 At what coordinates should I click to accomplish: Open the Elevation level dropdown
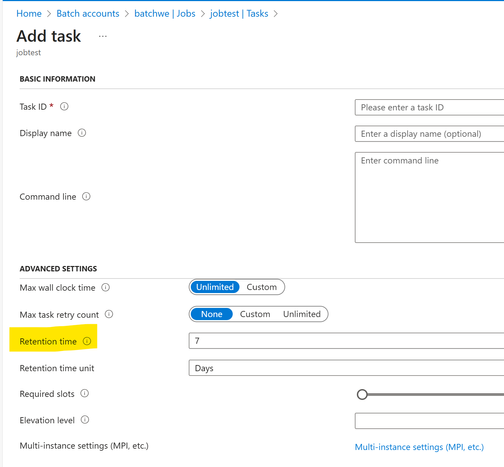pyautogui.click(x=429, y=421)
